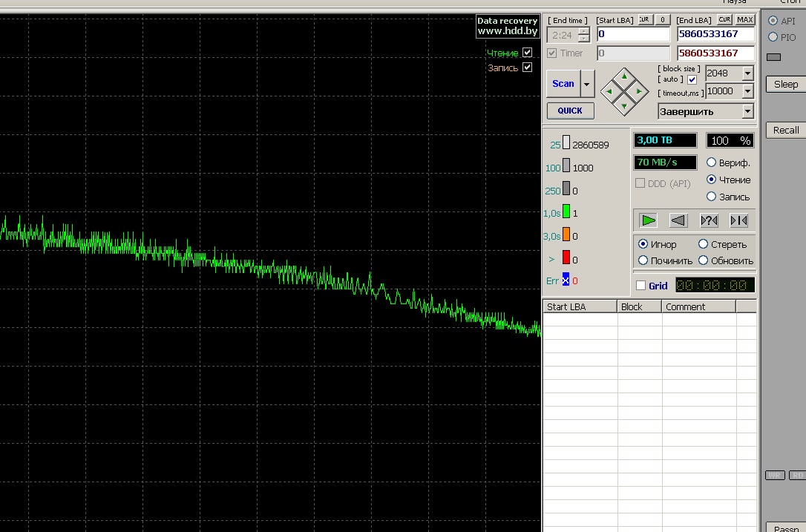Expand the timeout 10000 dropdown
The width and height of the screenshot is (806, 532).
[747, 91]
